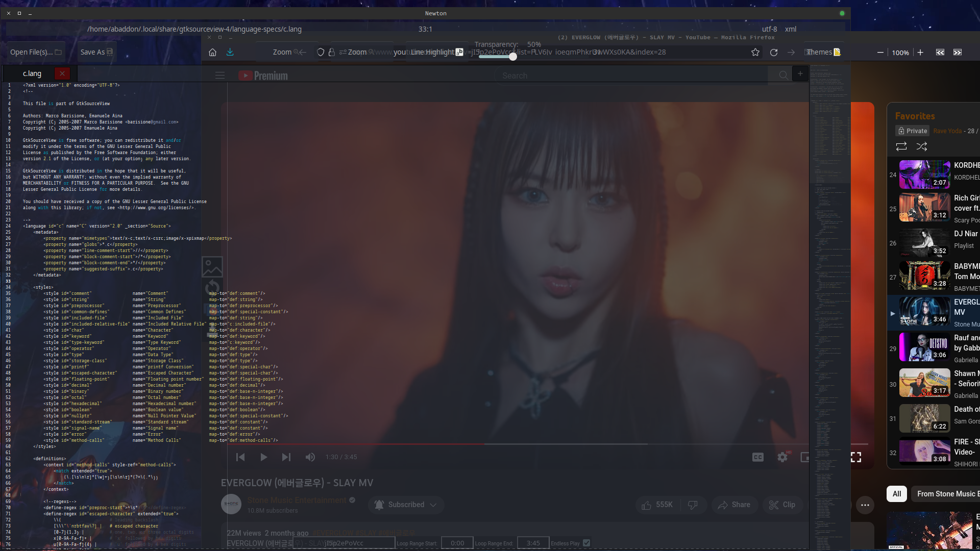The width and height of the screenshot is (980, 551).
Task: Open DJ Niar playlist item 3:52
Action: click(924, 243)
